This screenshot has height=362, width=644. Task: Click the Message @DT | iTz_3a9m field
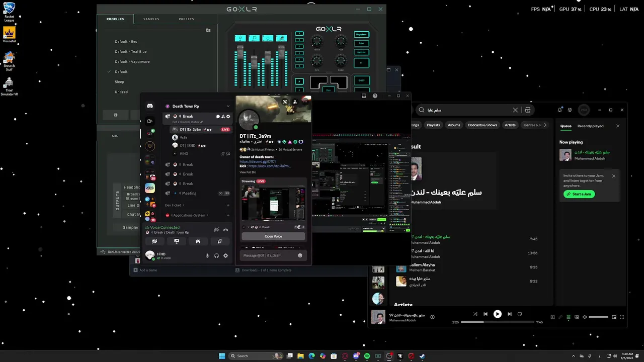pyautogui.click(x=269, y=255)
